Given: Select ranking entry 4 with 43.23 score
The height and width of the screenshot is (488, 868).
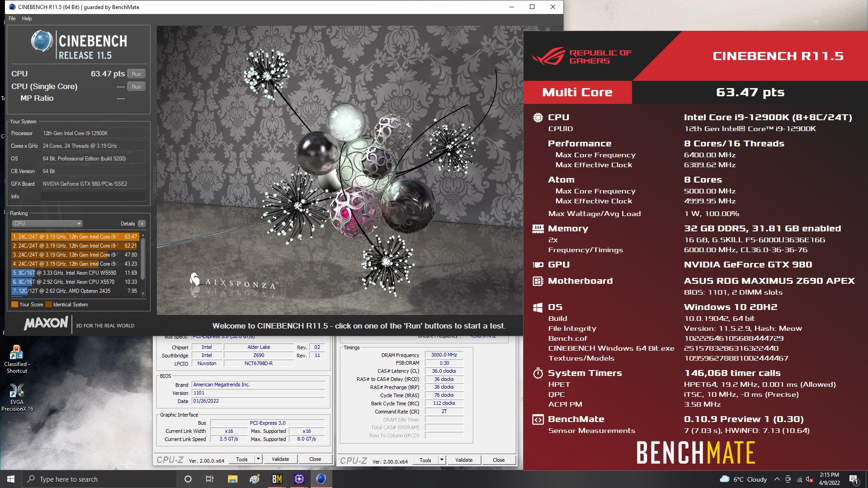Looking at the screenshot, I should coord(75,264).
